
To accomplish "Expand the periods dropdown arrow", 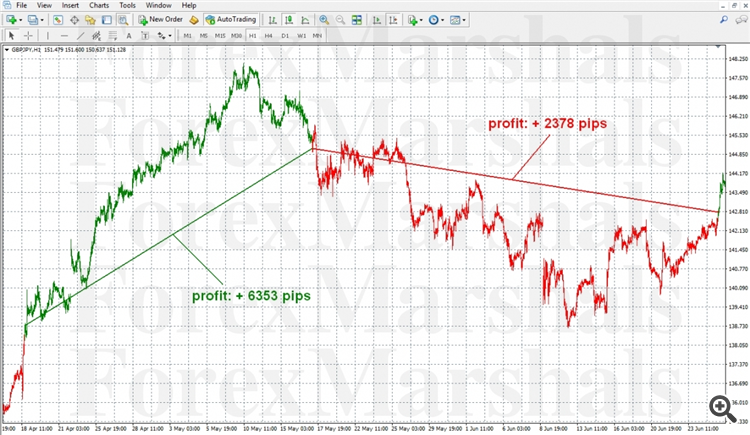I will pos(442,20).
